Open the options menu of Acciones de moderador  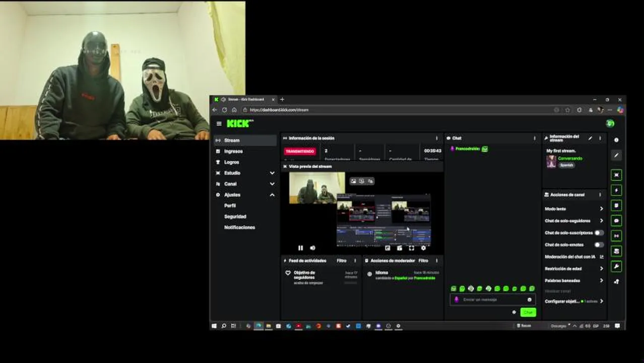[x=436, y=261]
